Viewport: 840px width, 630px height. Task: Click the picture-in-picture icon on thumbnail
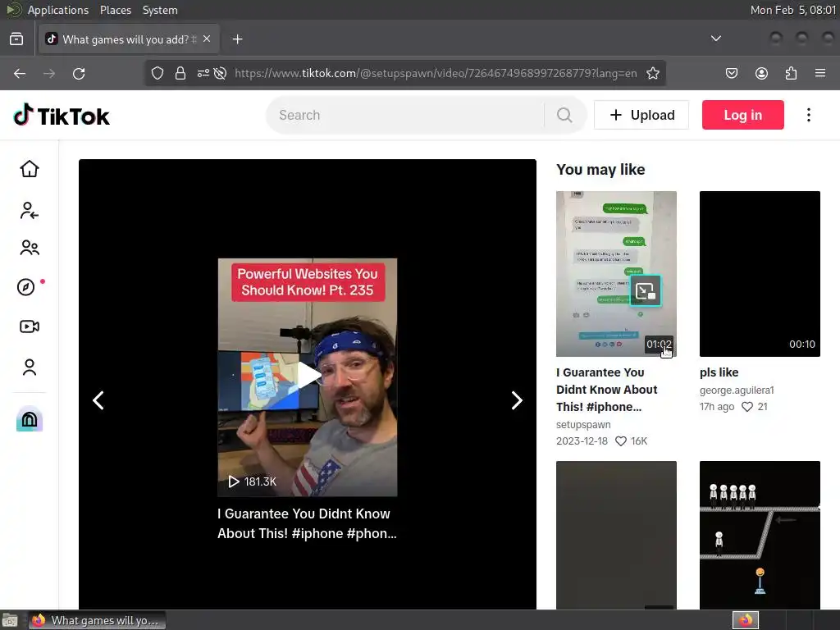pos(645,291)
